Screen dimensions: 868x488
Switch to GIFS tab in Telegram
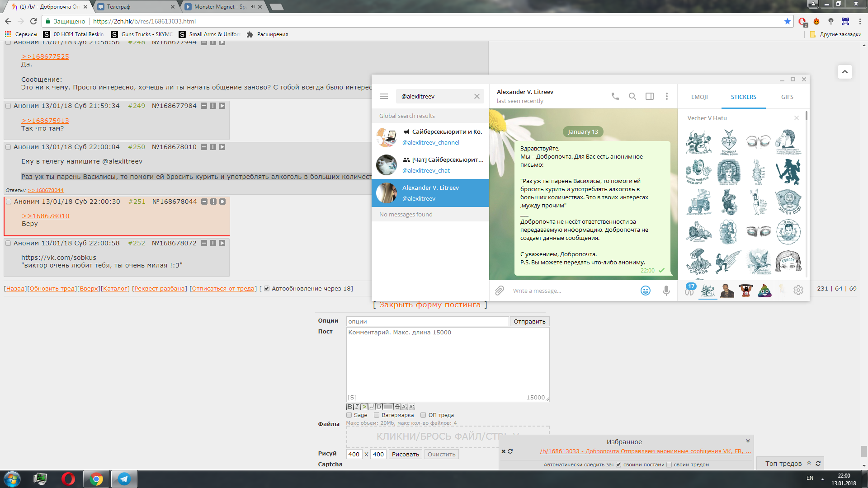[787, 97]
